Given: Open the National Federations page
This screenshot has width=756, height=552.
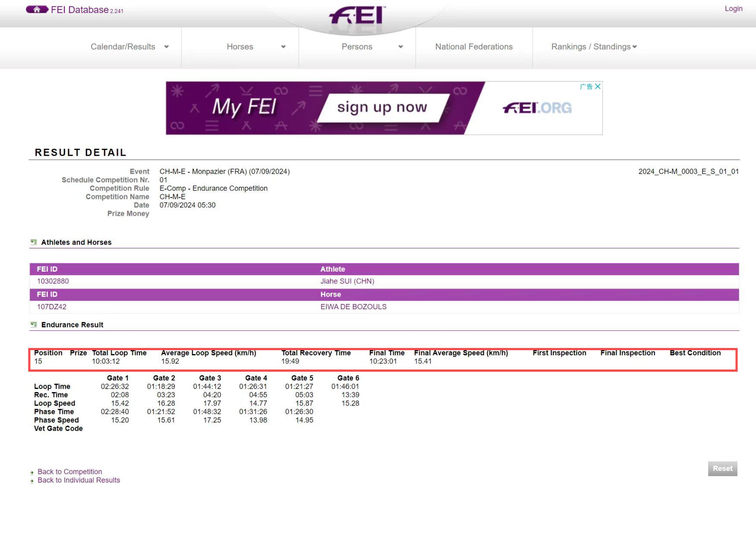Looking at the screenshot, I should click(x=474, y=47).
